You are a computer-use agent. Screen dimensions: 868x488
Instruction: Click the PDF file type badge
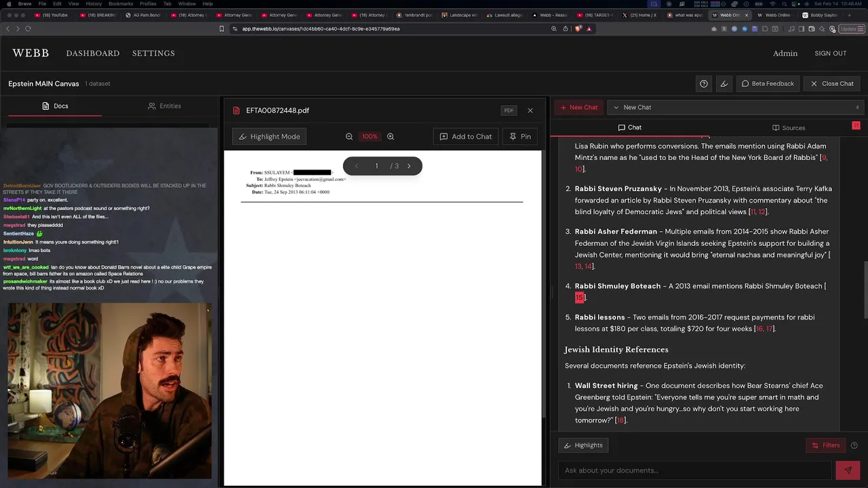pyautogui.click(x=509, y=110)
